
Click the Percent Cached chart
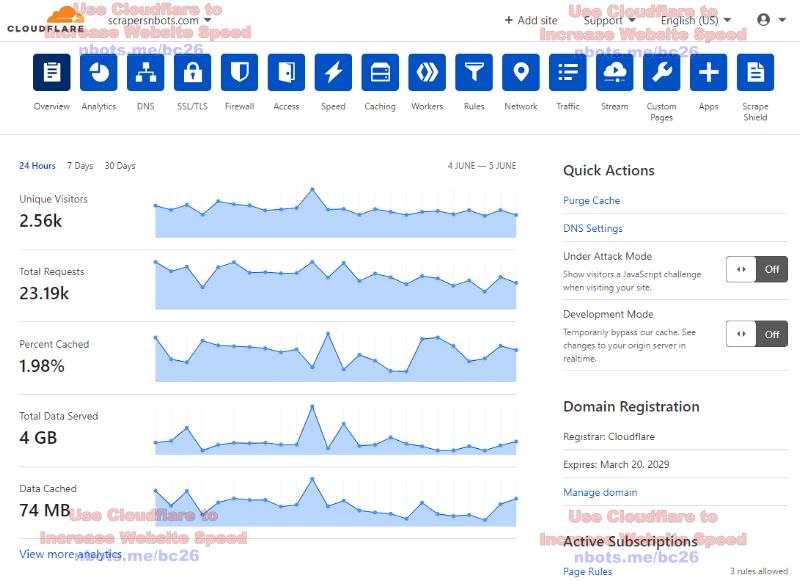tap(336, 357)
